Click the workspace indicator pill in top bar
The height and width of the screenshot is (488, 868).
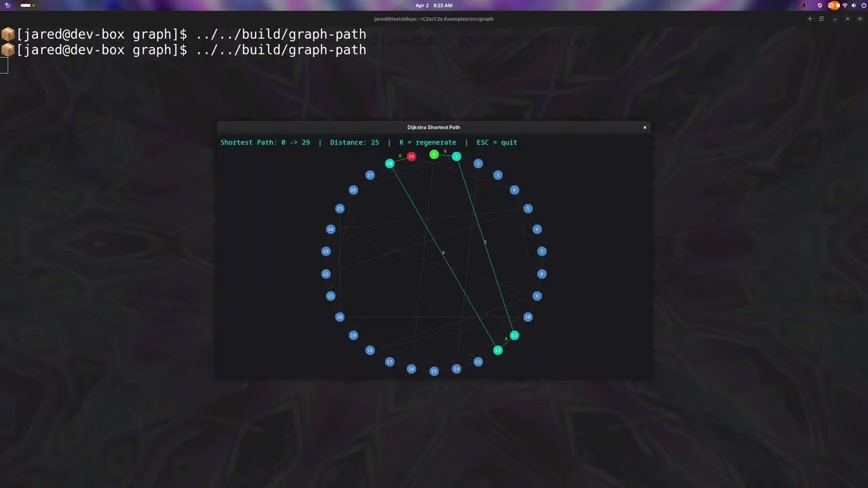(26, 5)
